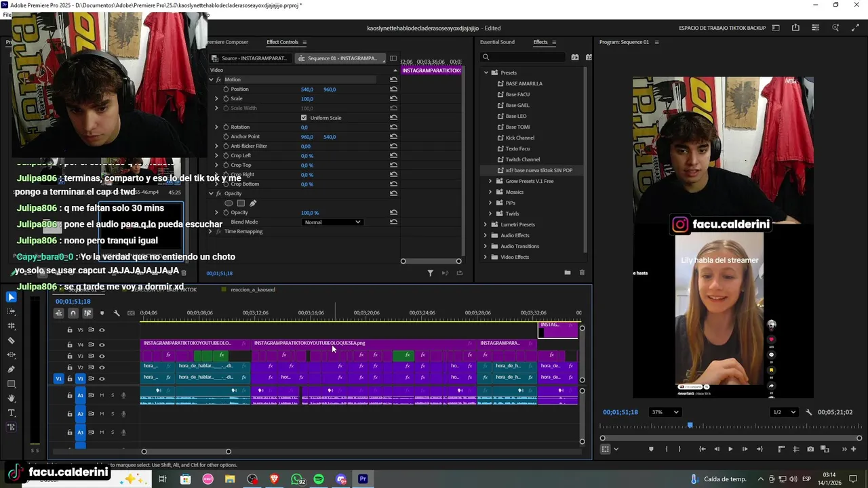Hide track V3 with eye icon
868x488 pixels.
[102, 356]
